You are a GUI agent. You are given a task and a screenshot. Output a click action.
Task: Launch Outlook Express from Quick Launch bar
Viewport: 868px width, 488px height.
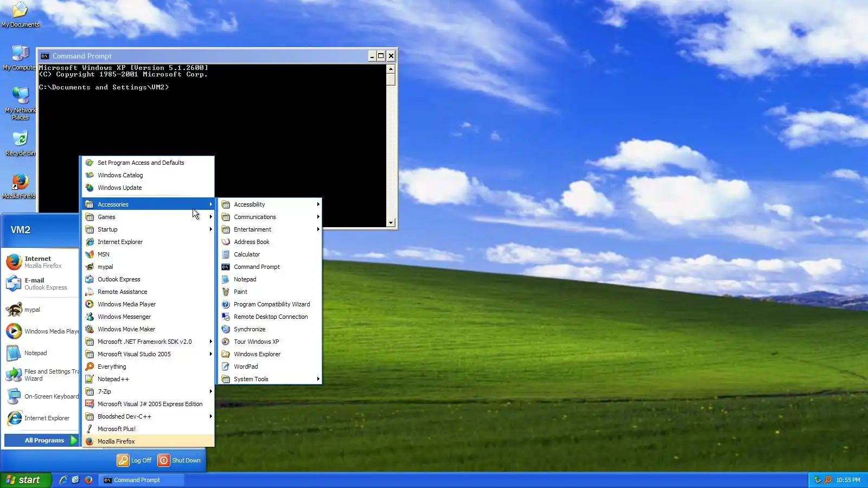coord(76,480)
